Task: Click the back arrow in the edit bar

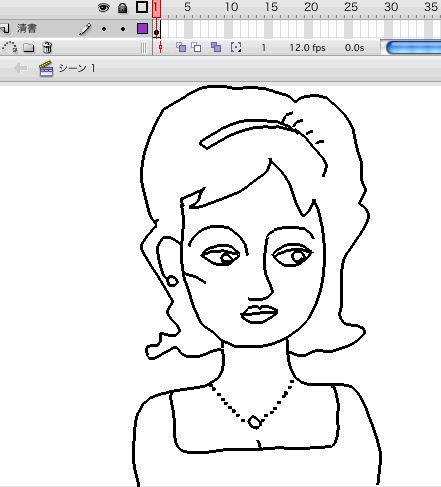Action: click(x=20, y=68)
